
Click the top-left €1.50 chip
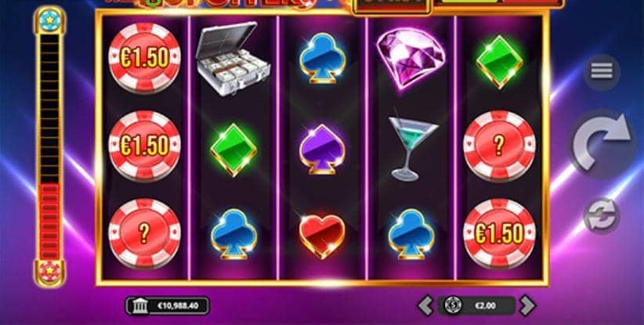click(144, 58)
